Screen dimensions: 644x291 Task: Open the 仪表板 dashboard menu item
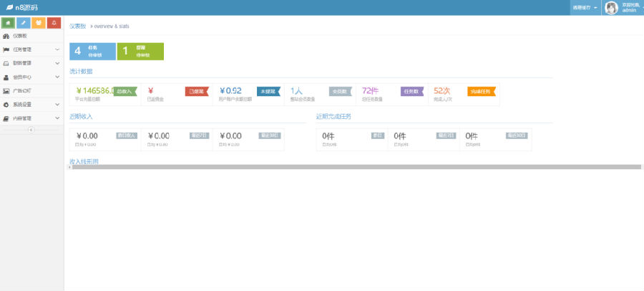tap(31, 36)
